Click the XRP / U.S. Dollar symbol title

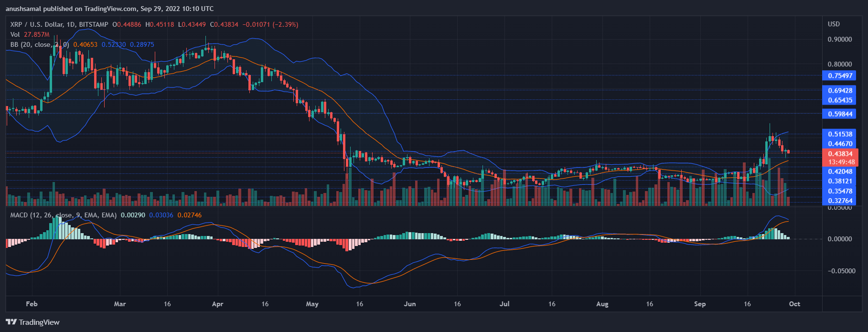click(39, 24)
